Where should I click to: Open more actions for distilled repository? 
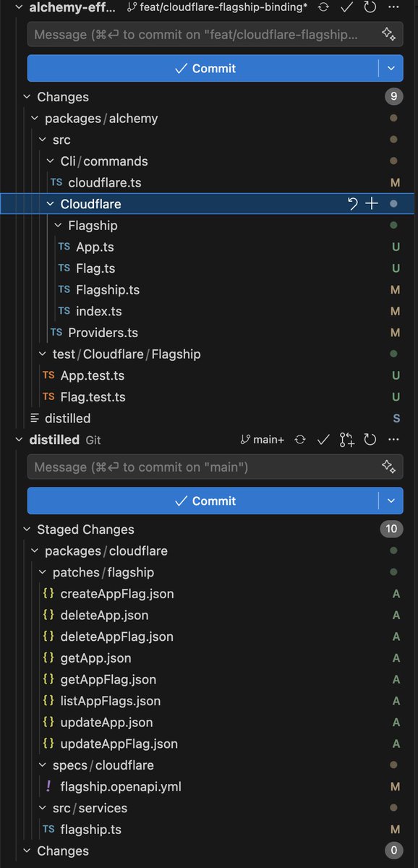click(x=393, y=439)
